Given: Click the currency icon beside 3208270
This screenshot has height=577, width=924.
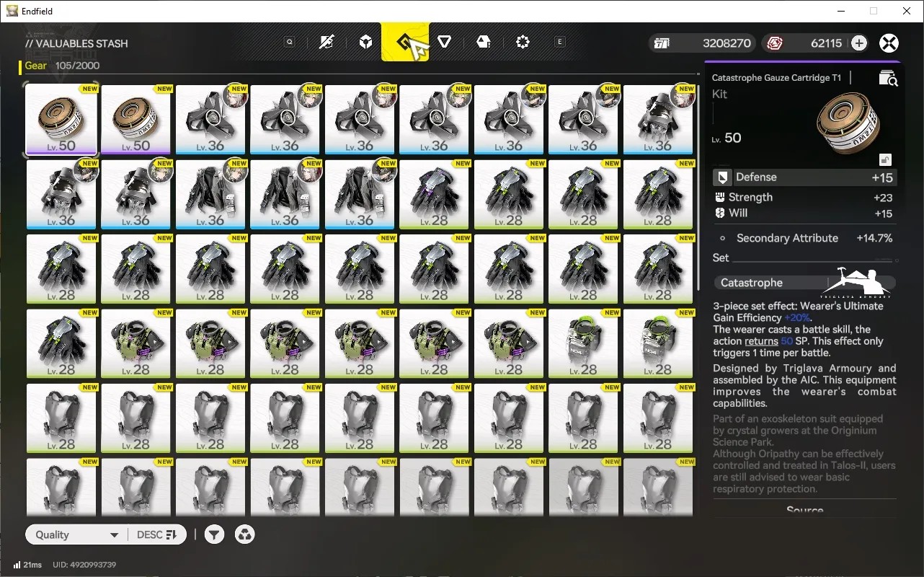Looking at the screenshot, I should coord(662,43).
